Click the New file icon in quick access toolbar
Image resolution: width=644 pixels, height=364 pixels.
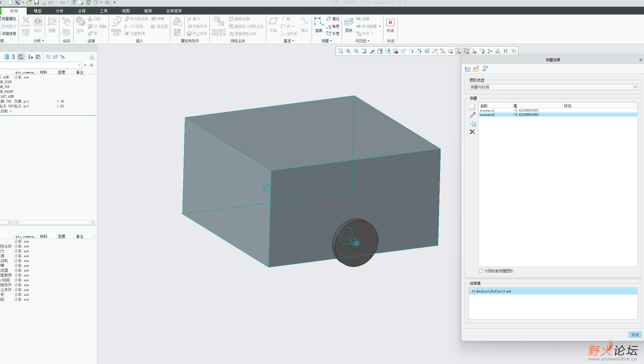point(10,2)
